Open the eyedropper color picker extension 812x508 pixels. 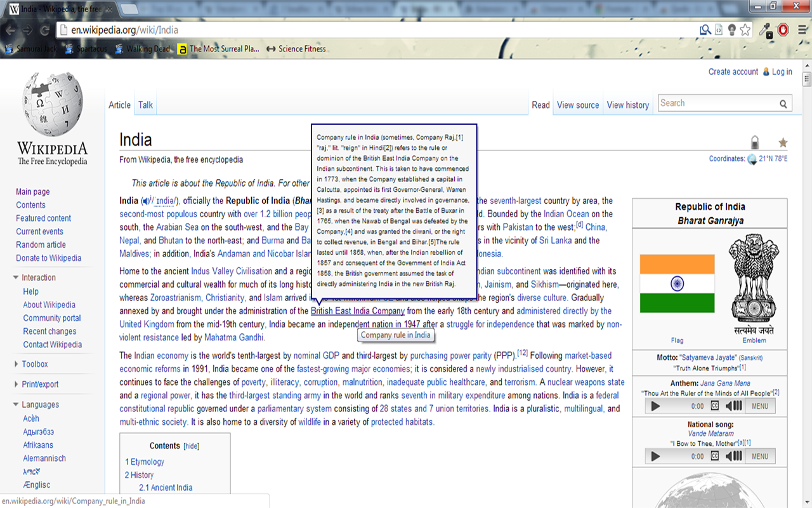766,30
